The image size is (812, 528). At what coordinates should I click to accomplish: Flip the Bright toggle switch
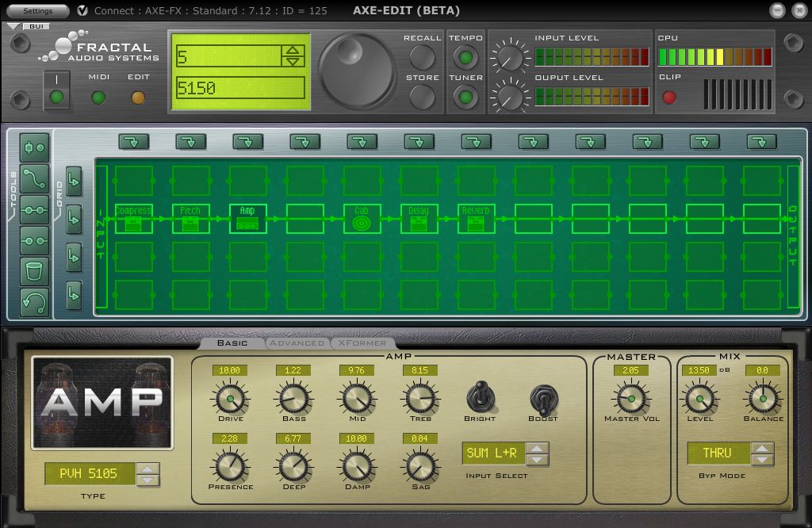click(x=480, y=397)
